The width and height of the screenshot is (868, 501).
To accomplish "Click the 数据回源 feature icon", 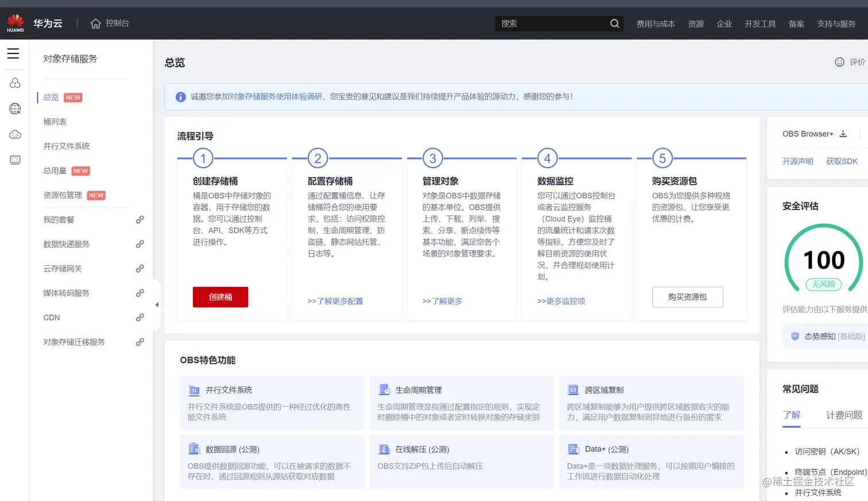I will (193, 449).
